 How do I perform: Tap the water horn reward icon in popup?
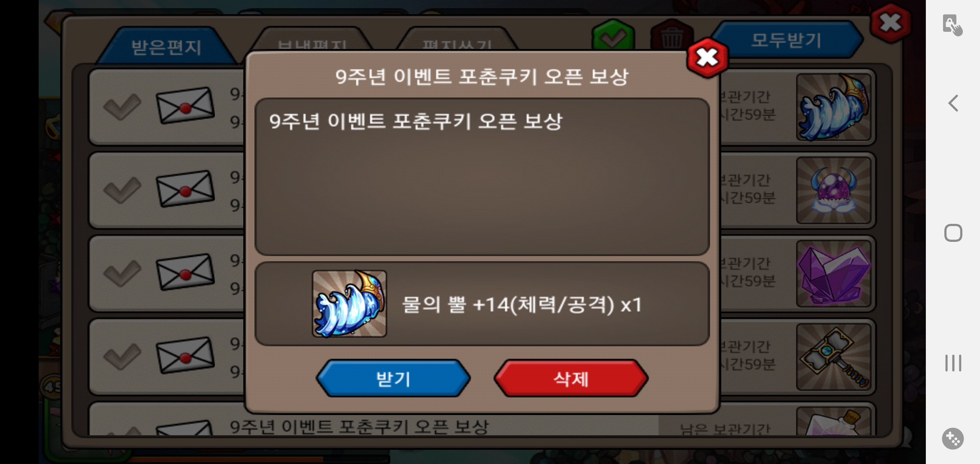click(349, 303)
